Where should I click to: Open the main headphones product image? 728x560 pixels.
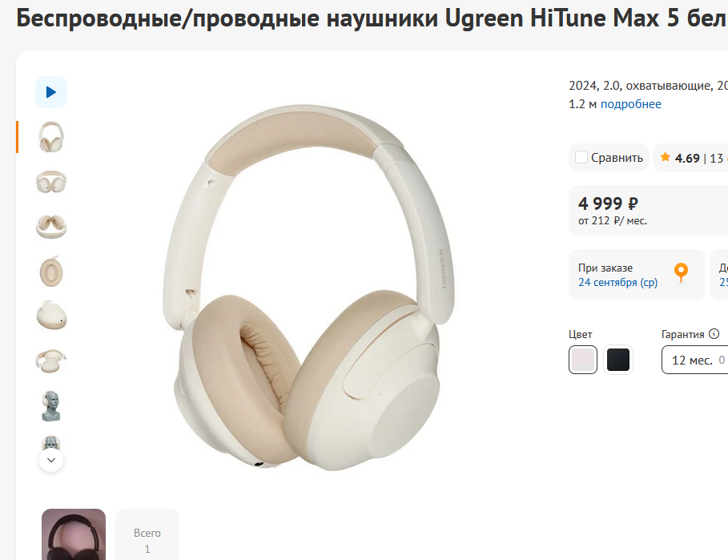308,288
